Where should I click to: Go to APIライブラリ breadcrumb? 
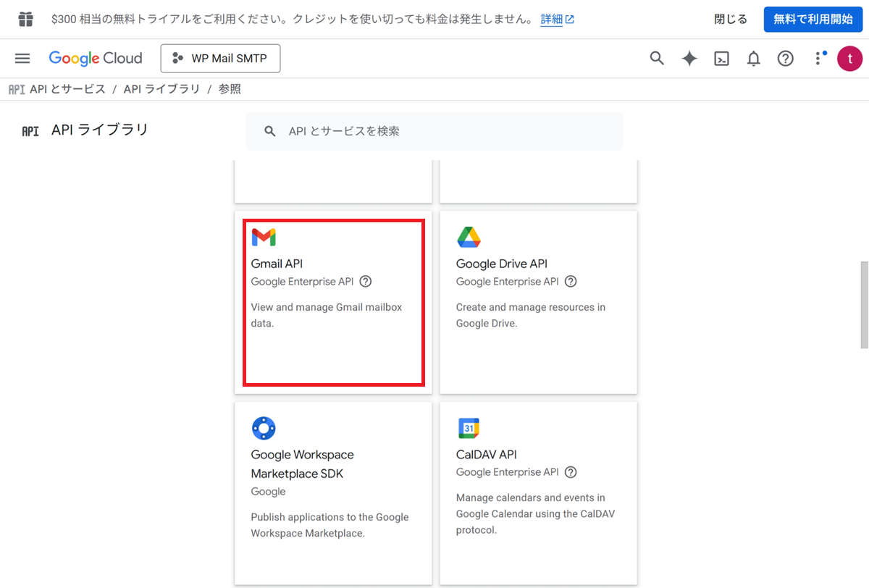[x=161, y=89]
